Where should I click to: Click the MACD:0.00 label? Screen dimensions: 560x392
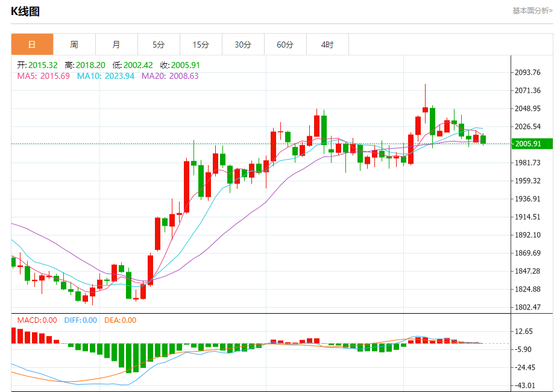click(37, 320)
